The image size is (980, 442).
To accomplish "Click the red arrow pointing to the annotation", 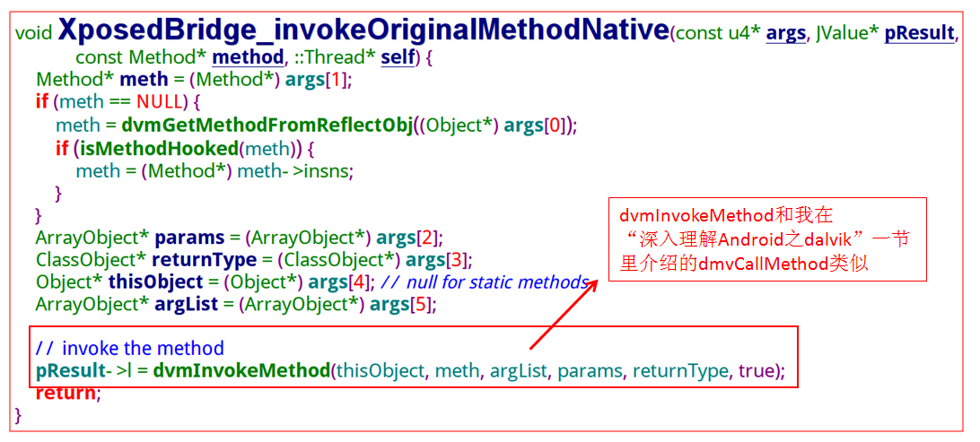I will 564,316.
